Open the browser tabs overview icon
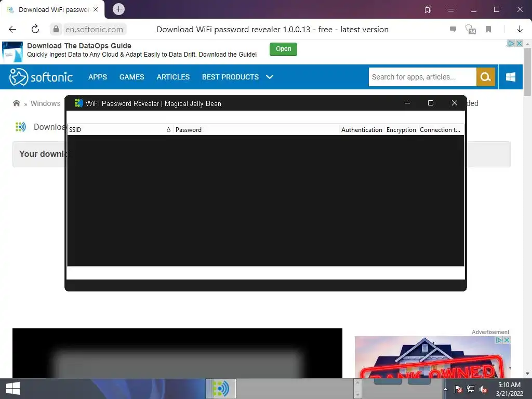532x399 pixels. pos(428,9)
